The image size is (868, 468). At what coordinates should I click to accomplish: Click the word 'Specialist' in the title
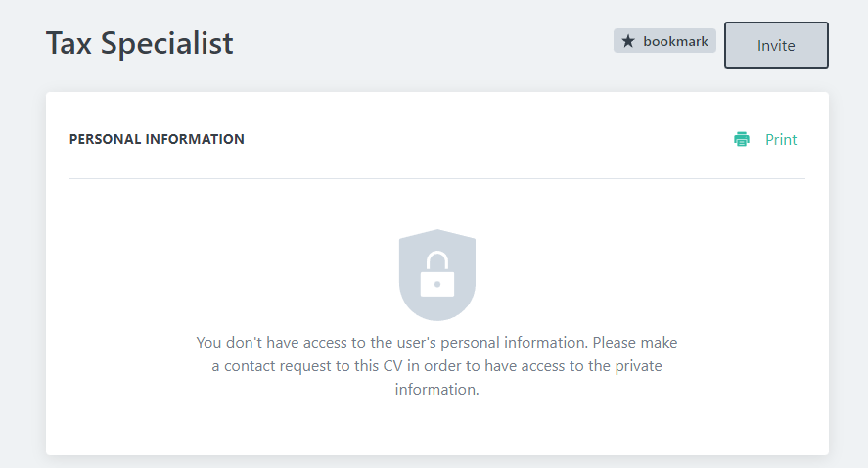166,44
